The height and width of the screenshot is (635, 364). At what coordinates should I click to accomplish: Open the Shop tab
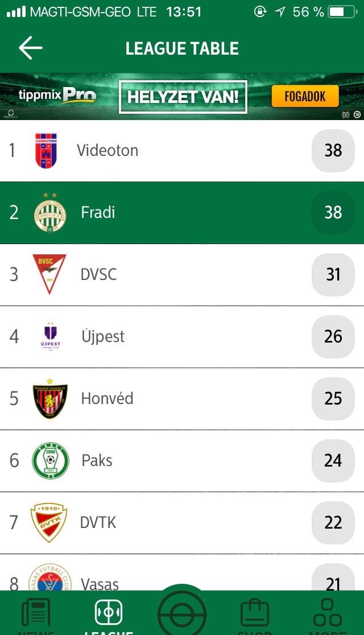click(254, 615)
